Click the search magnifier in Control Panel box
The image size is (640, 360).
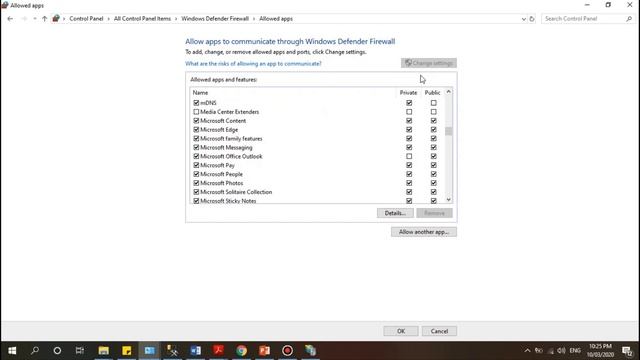629,19
